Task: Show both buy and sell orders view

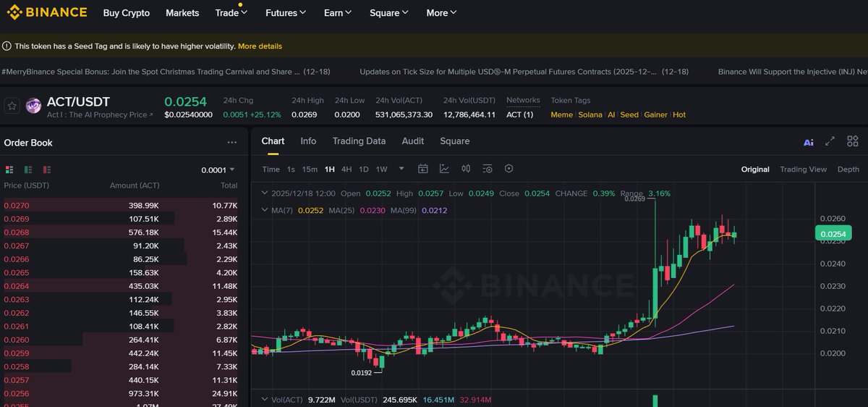Action: 9,169
